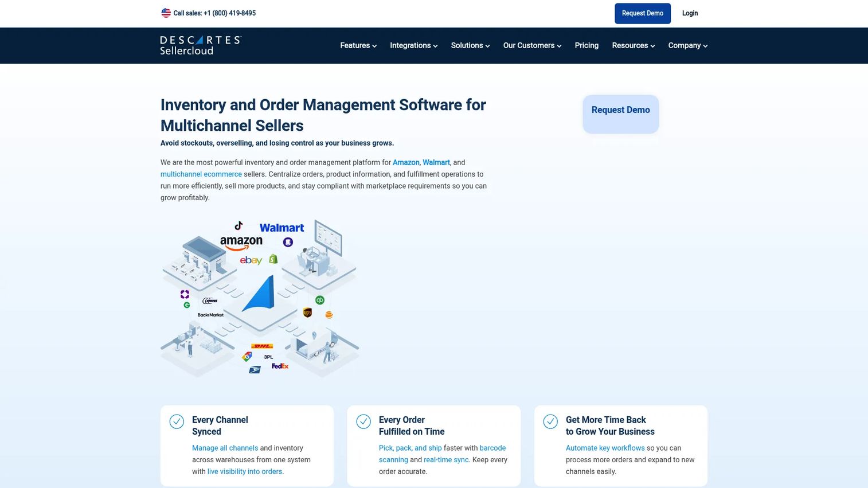Image resolution: width=868 pixels, height=488 pixels.
Task: Click the Every Order Fulfilled on Time heading
Action: click(x=412, y=425)
